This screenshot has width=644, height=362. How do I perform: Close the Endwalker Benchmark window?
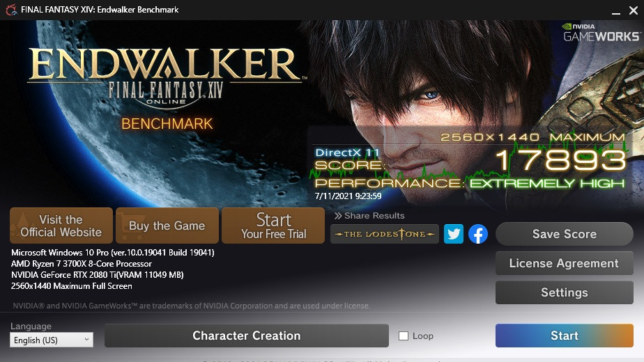[x=634, y=10]
